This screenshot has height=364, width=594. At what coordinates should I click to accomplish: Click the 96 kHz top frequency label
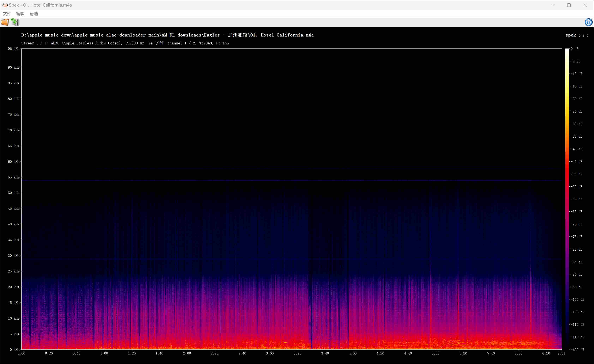point(13,49)
